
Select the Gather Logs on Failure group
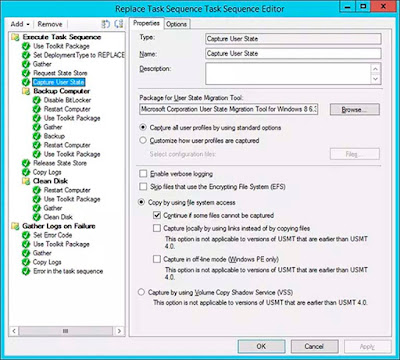pyautogui.click(x=59, y=226)
